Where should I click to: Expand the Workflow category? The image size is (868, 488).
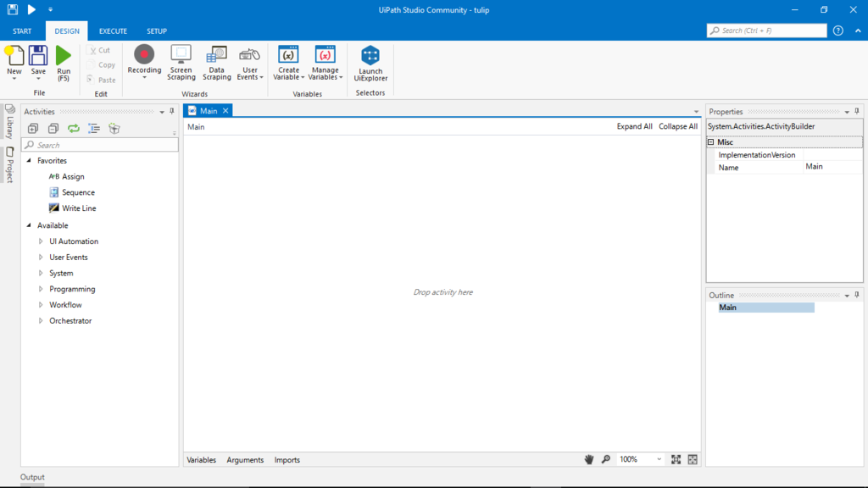41,305
